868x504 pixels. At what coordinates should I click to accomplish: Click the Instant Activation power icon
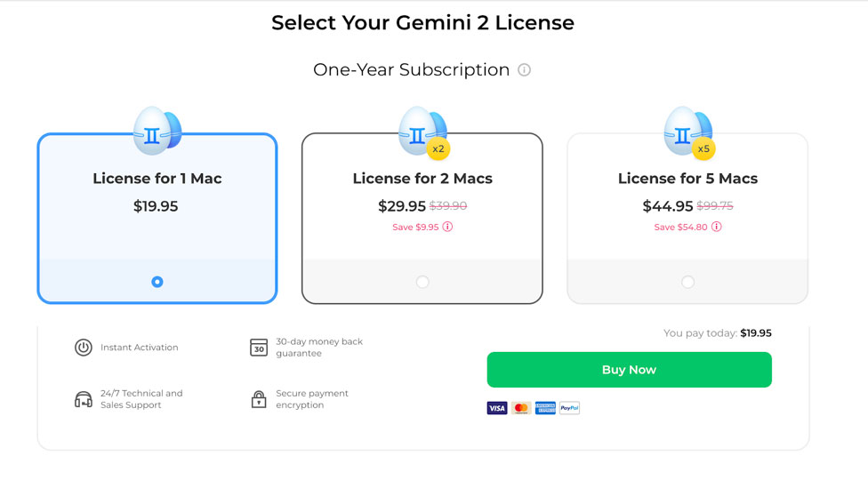click(x=83, y=348)
